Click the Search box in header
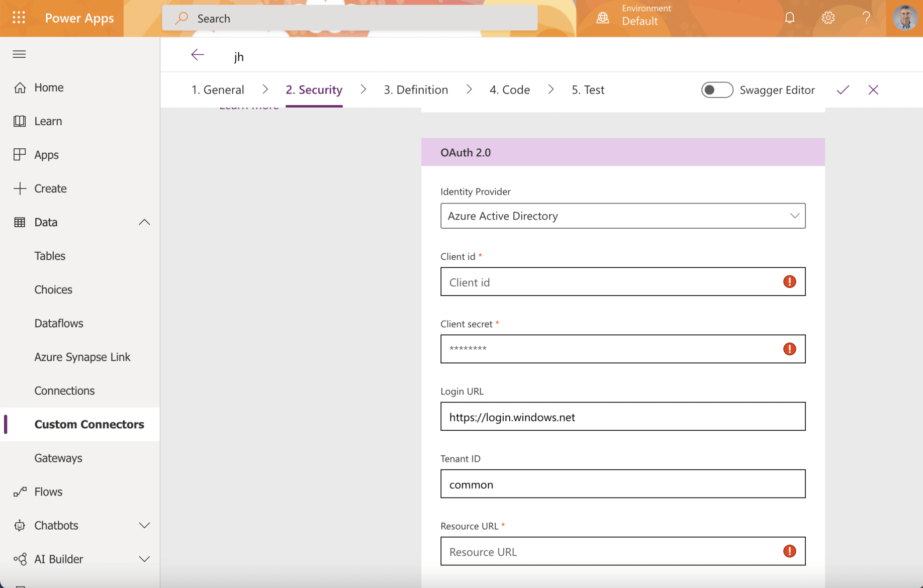Image resolution: width=923 pixels, height=588 pixels. 350,19
